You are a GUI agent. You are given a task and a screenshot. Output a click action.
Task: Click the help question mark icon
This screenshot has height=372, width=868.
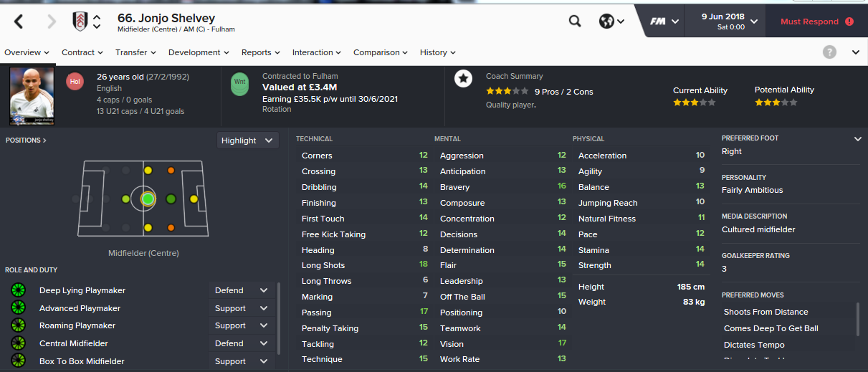click(830, 52)
